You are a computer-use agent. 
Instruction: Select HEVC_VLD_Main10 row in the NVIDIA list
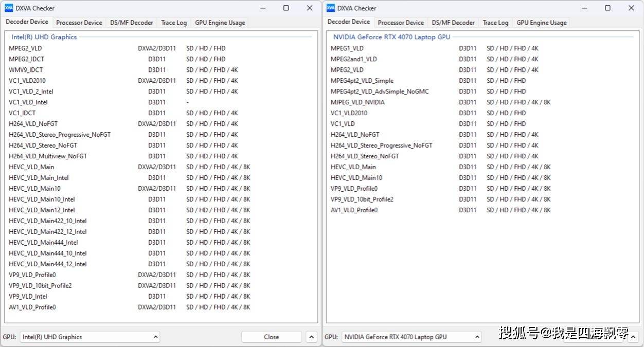pos(482,178)
